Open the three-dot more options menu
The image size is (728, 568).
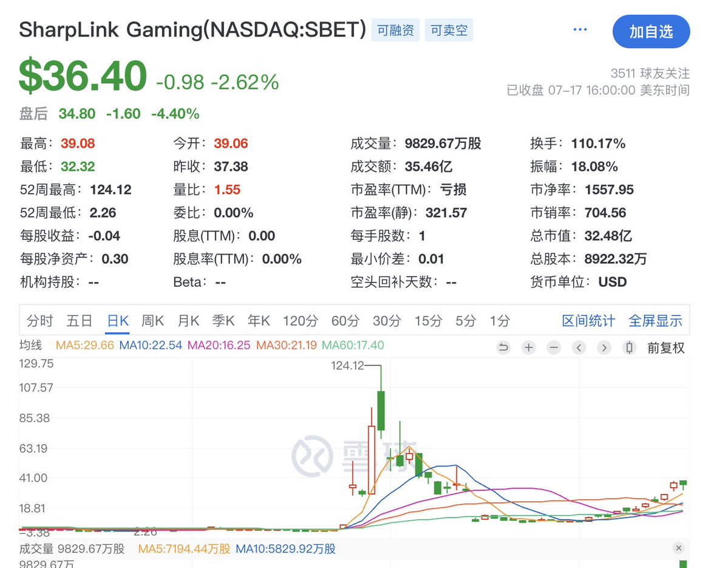(580, 30)
